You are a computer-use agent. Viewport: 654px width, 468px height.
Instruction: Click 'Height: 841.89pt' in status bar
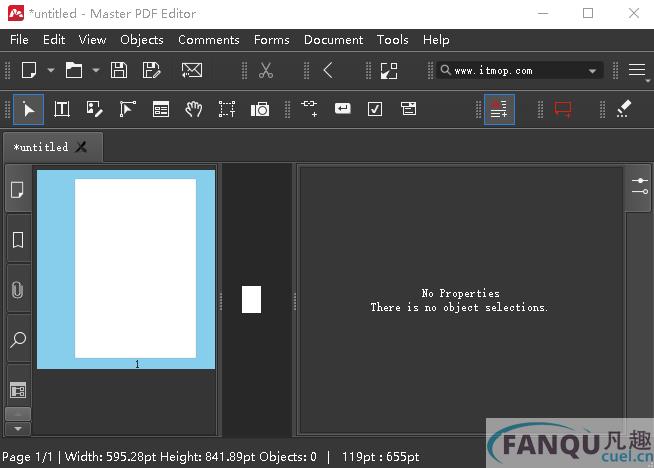tap(208, 457)
